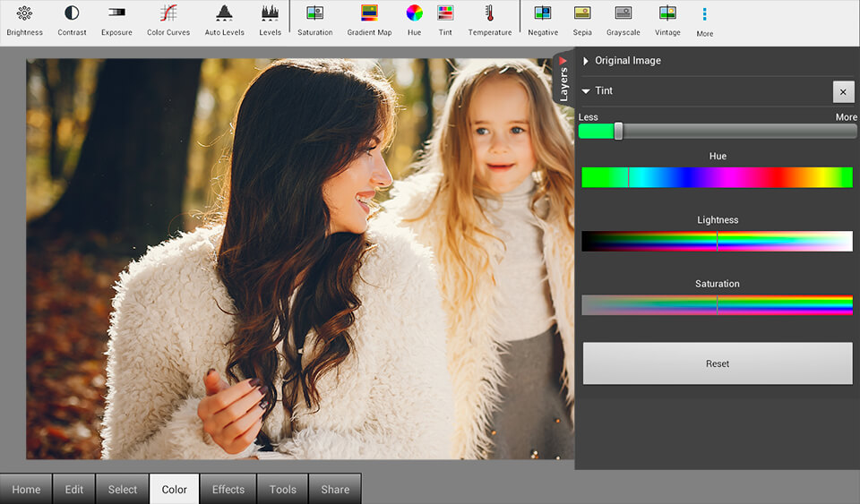Click the 'Less' slider label
The height and width of the screenshot is (504, 860).
588,117
